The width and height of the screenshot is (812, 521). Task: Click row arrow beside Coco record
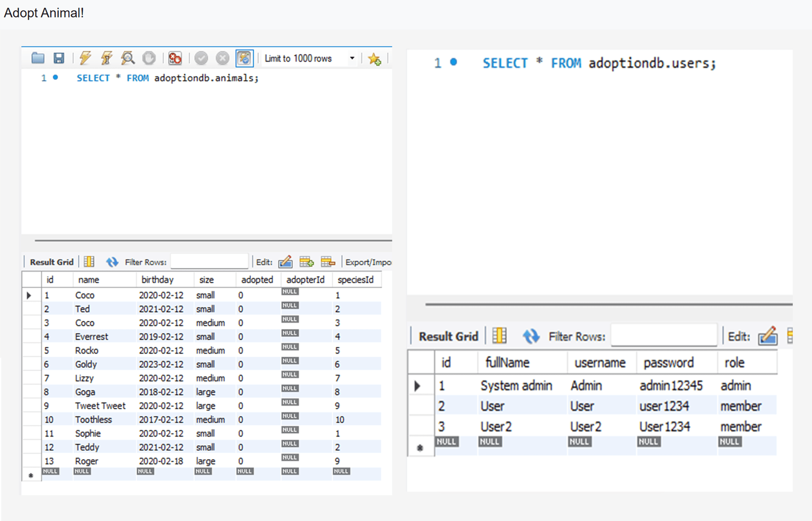(x=29, y=295)
